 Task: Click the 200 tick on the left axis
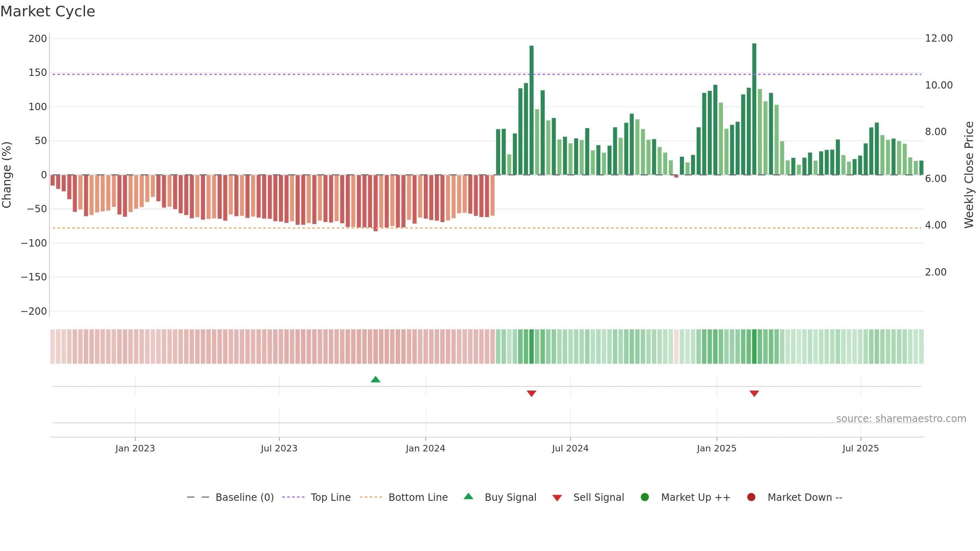point(38,39)
